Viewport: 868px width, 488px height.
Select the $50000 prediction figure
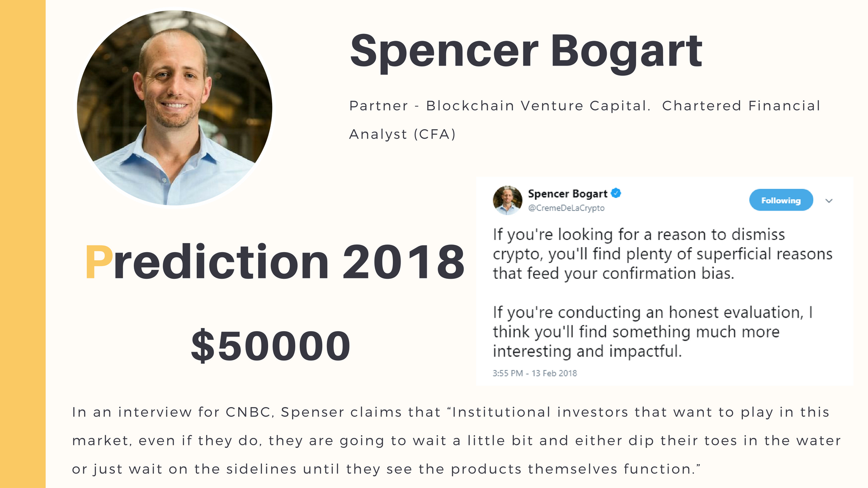pyautogui.click(x=270, y=346)
